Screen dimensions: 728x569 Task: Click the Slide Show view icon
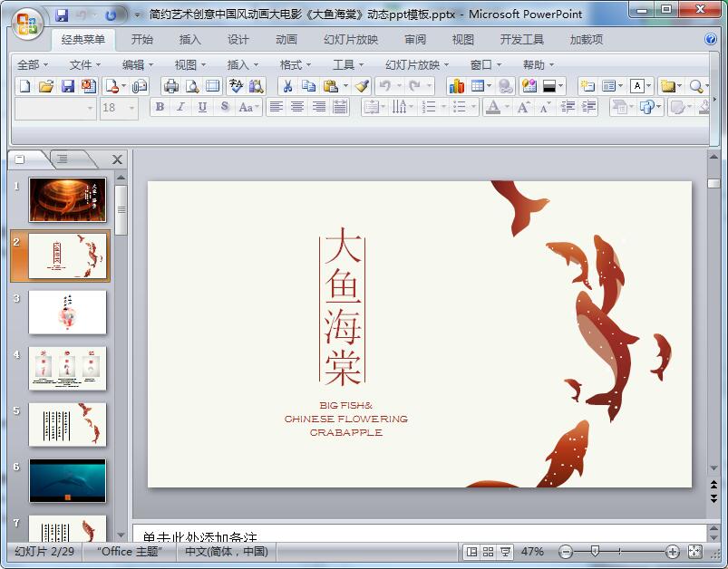coord(505,552)
